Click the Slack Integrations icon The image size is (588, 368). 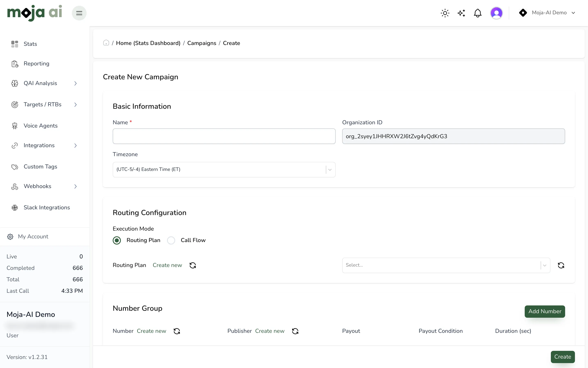pos(14,208)
